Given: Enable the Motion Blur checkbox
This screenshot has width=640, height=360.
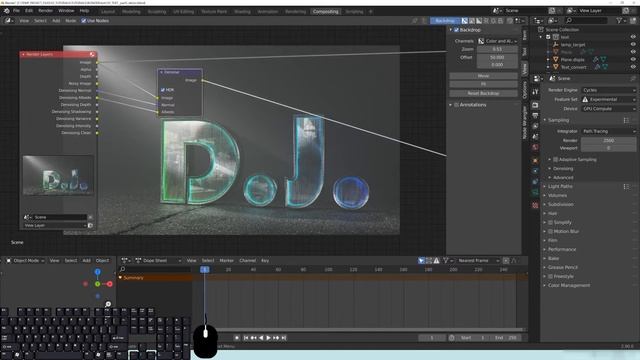Looking at the screenshot, I should (x=550, y=231).
